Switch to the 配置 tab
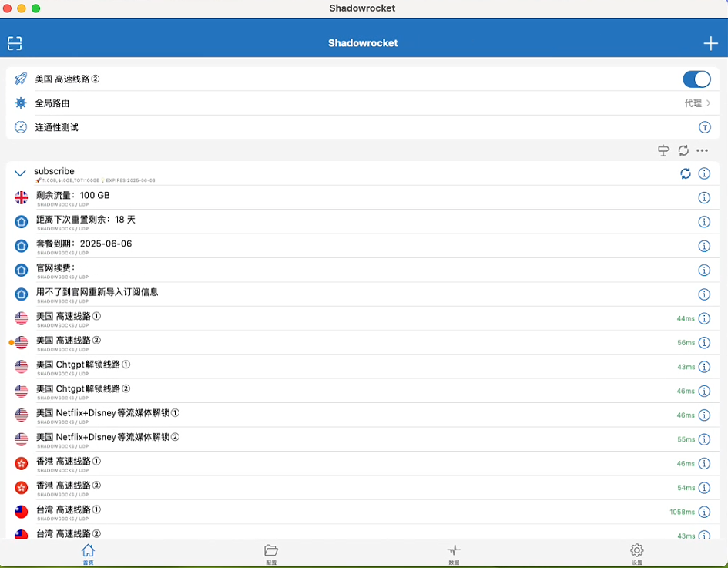 tap(270, 553)
